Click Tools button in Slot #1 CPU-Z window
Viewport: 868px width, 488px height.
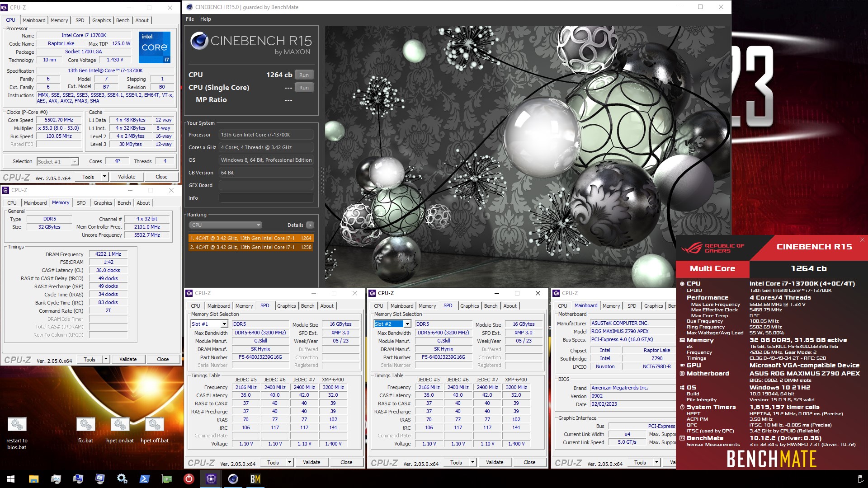coord(273,462)
